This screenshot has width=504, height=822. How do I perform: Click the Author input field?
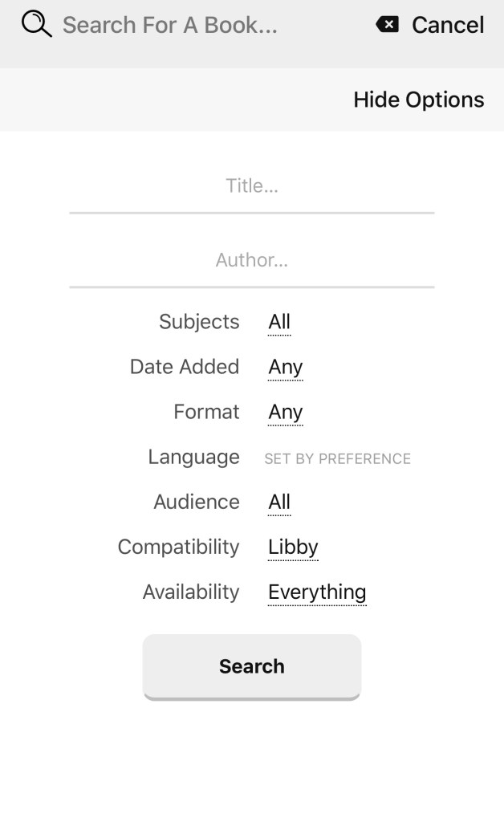tap(252, 261)
